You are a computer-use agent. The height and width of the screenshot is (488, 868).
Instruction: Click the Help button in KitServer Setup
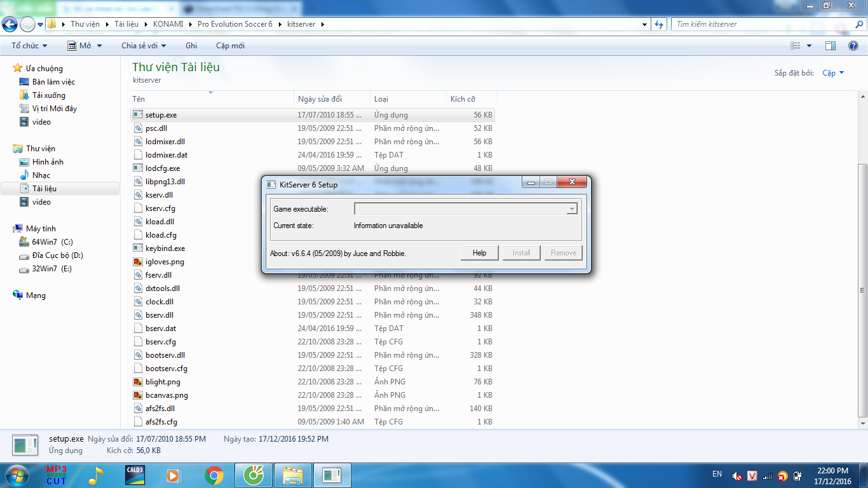click(x=480, y=253)
